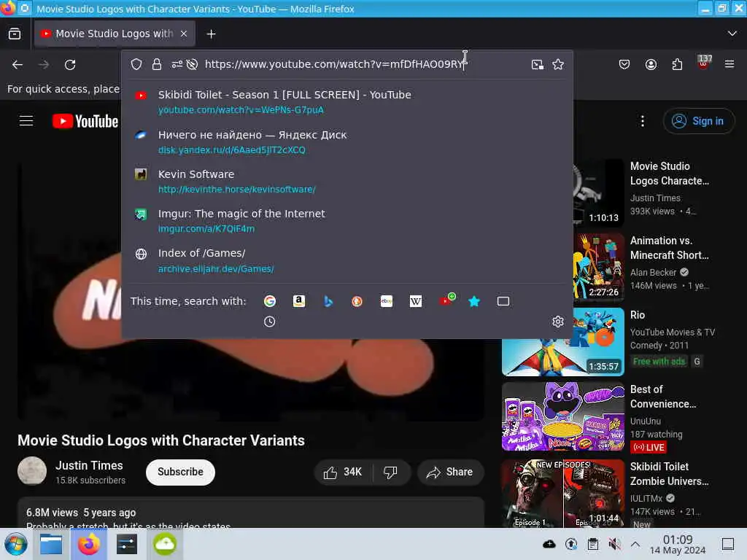The width and height of the screenshot is (747, 560).
Task: Search in Bookmarks with the star shortcut
Action: (x=474, y=301)
